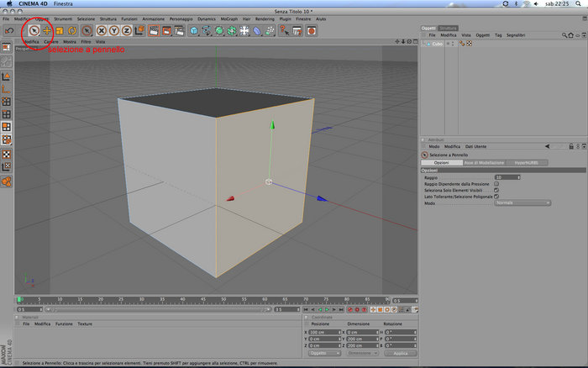Toggle Cubo visibility dots in Oggetti
The image size is (588, 368).
pyautogui.click(x=453, y=44)
